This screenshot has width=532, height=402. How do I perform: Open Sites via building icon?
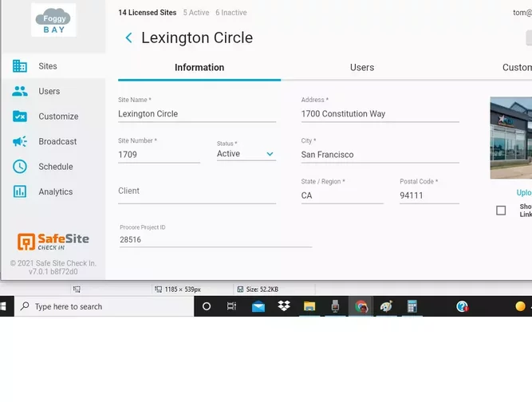[x=20, y=66]
